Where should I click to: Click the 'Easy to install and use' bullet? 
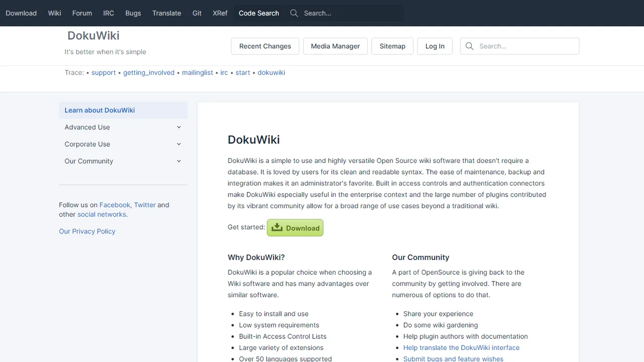[274, 314]
